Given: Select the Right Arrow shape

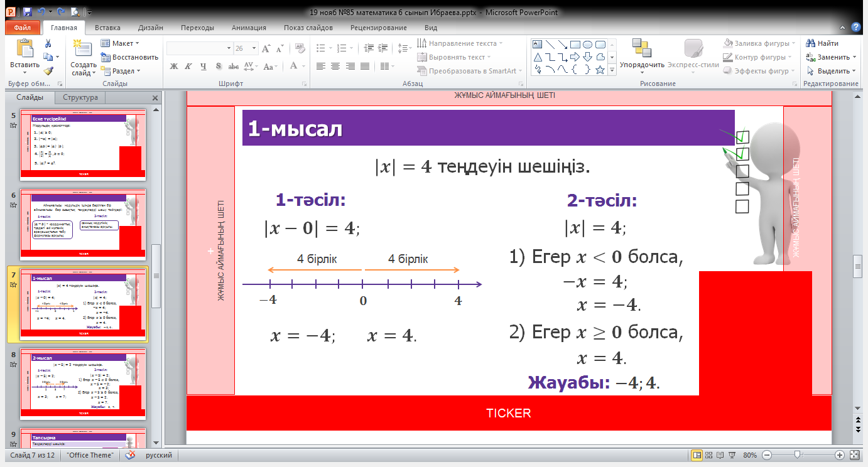Looking at the screenshot, I should click(575, 57).
